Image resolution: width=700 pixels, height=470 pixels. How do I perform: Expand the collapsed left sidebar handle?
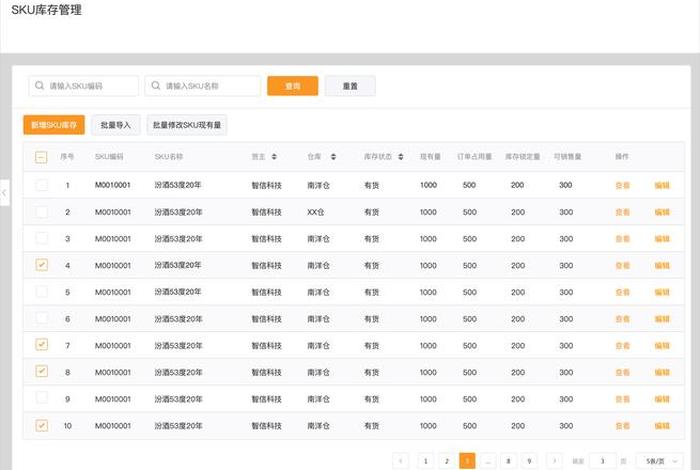(x=4, y=193)
